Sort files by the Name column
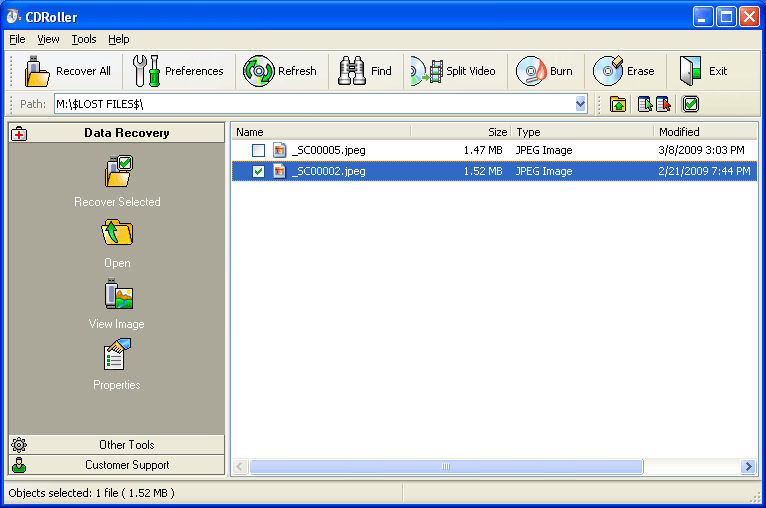This screenshot has width=766, height=508. (x=321, y=132)
